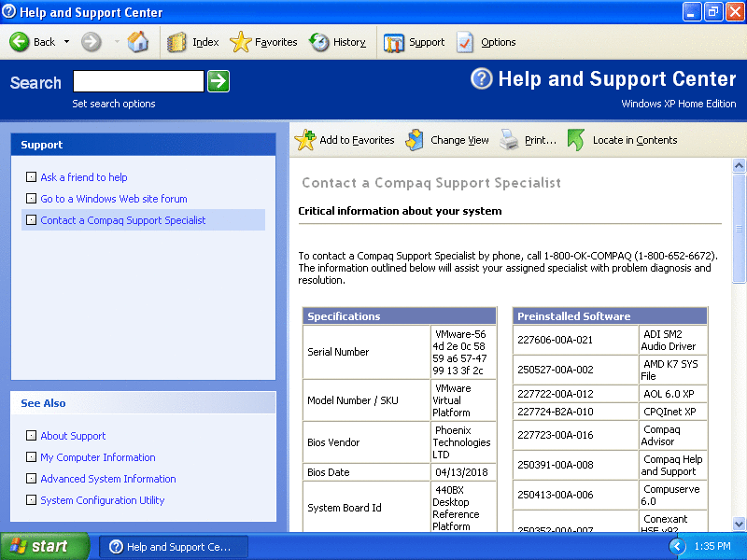
Task: Open the Back history dropdown arrow
Action: [66, 42]
